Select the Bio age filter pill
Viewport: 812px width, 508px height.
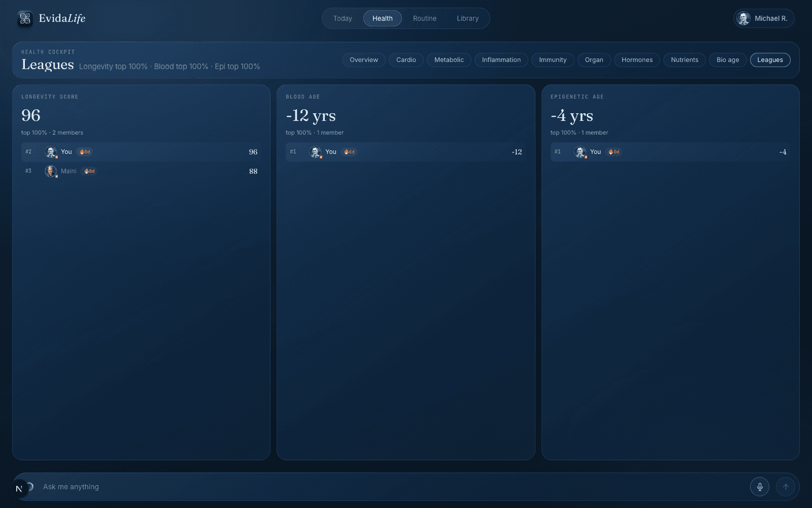tap(728, 60)
